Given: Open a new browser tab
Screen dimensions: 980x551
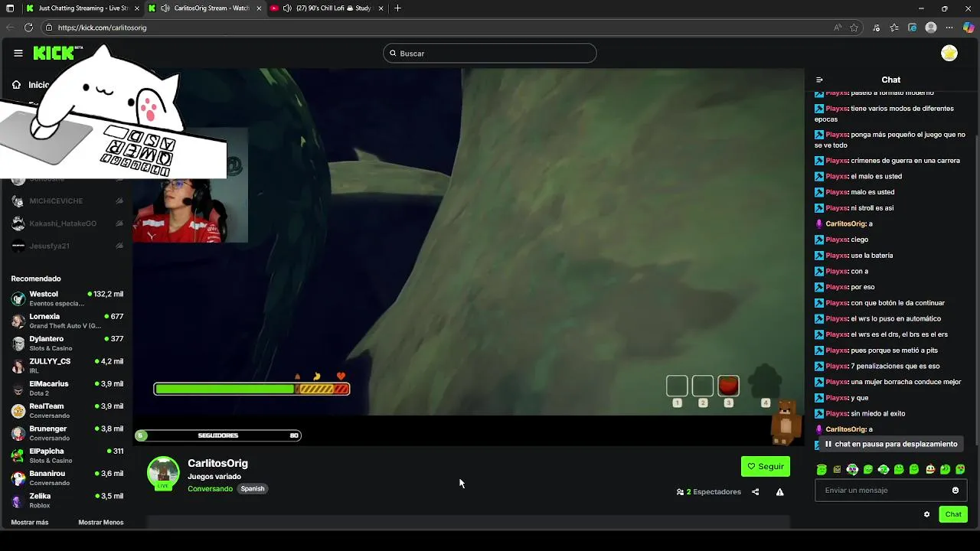Looking at the screenshot, I should [x=397, y=8].
